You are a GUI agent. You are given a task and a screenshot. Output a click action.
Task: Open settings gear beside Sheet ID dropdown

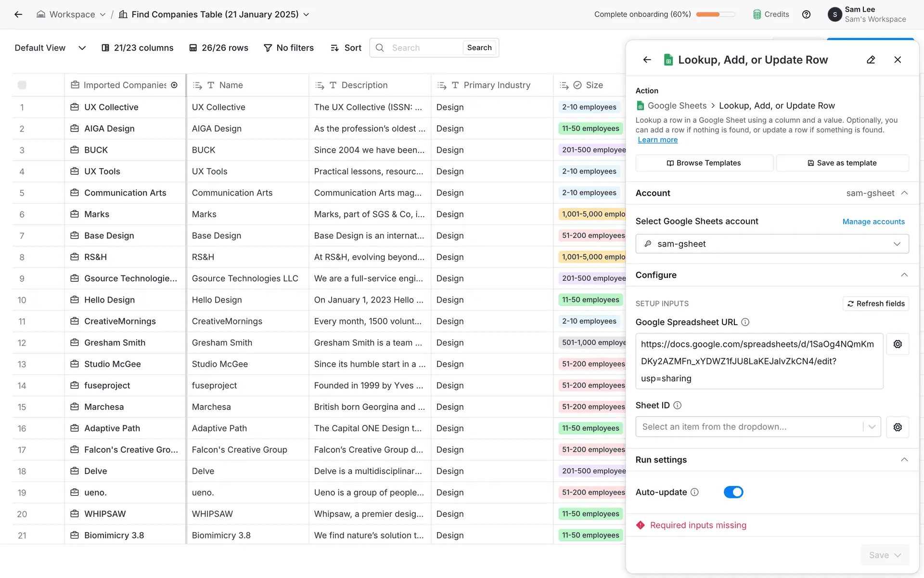coord(897,427)
